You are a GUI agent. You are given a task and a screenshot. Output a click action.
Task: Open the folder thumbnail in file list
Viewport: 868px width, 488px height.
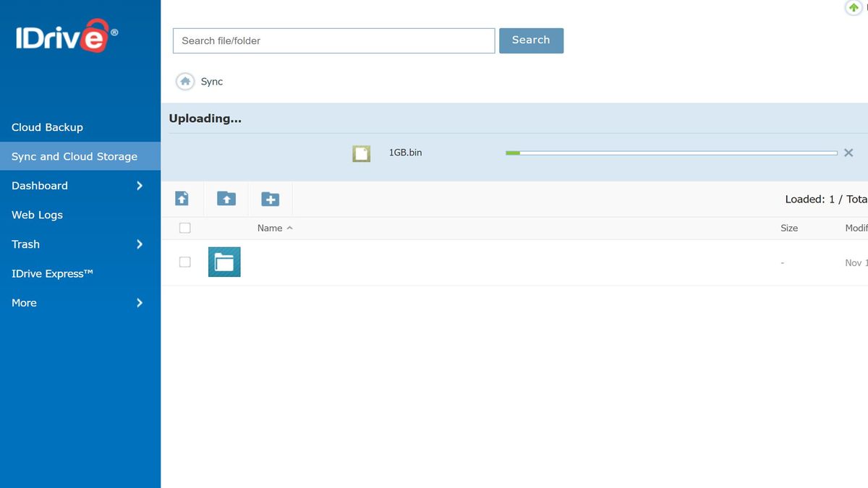(224, 262)
